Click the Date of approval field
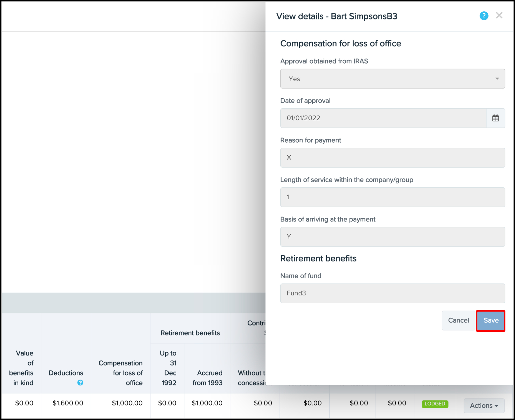 383,118
